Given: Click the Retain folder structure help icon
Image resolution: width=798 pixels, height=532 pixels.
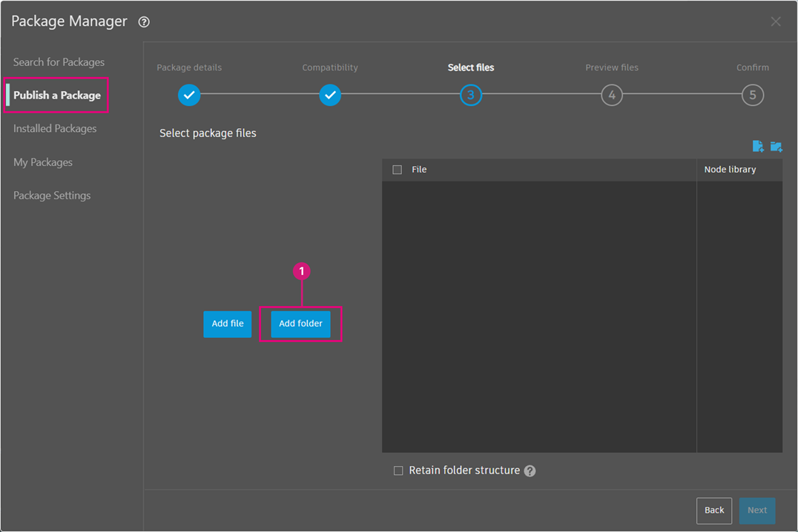Looking at the screenshot, I should click(530, 471).
